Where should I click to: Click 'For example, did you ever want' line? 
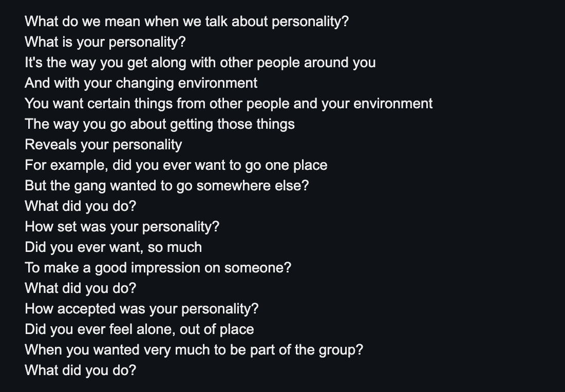pos(176,165)
